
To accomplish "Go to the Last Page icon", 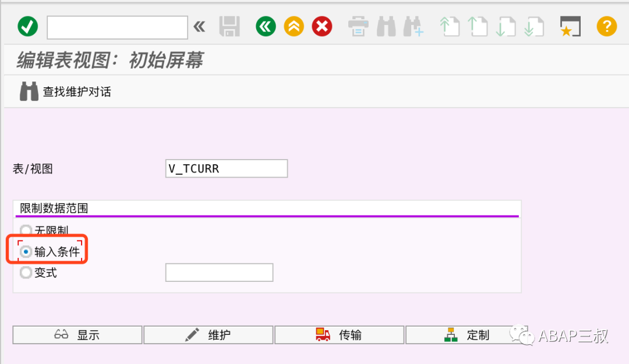I will [534, 27].
